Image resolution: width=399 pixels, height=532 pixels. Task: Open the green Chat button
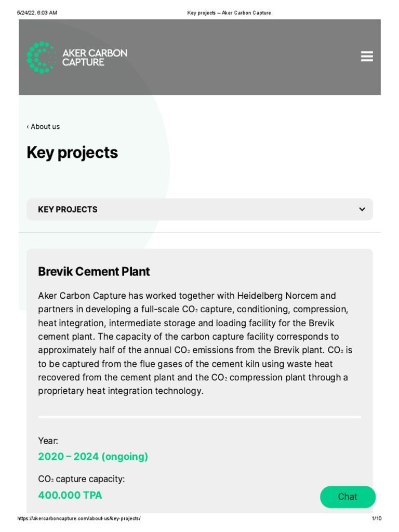[348, 497]
